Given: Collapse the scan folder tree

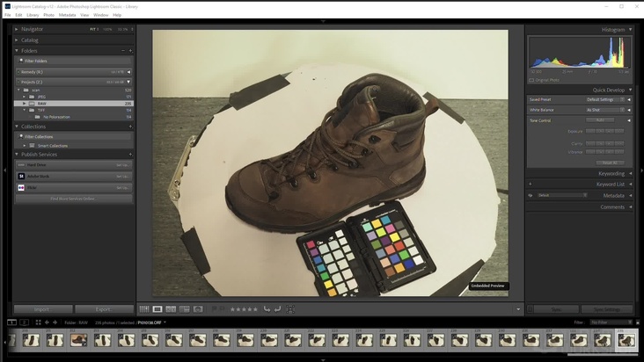Looking at the screenshot, I should point(18,90).
